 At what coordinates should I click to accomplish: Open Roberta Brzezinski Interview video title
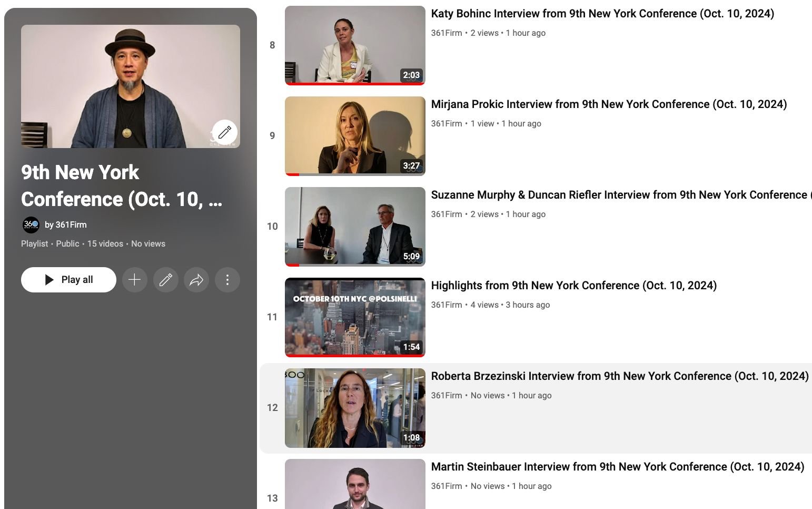click(x=620, y=376)
